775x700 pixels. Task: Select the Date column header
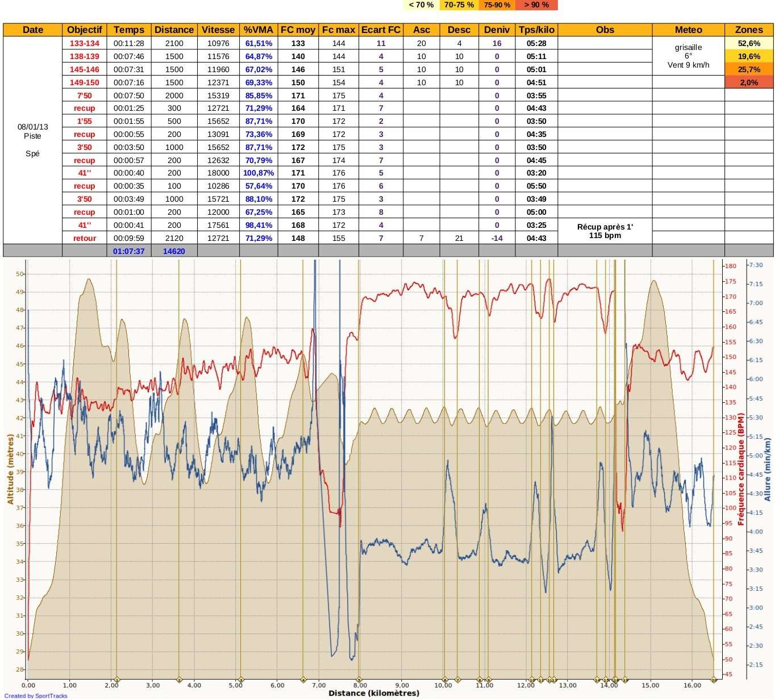click(x=33, y=30)
